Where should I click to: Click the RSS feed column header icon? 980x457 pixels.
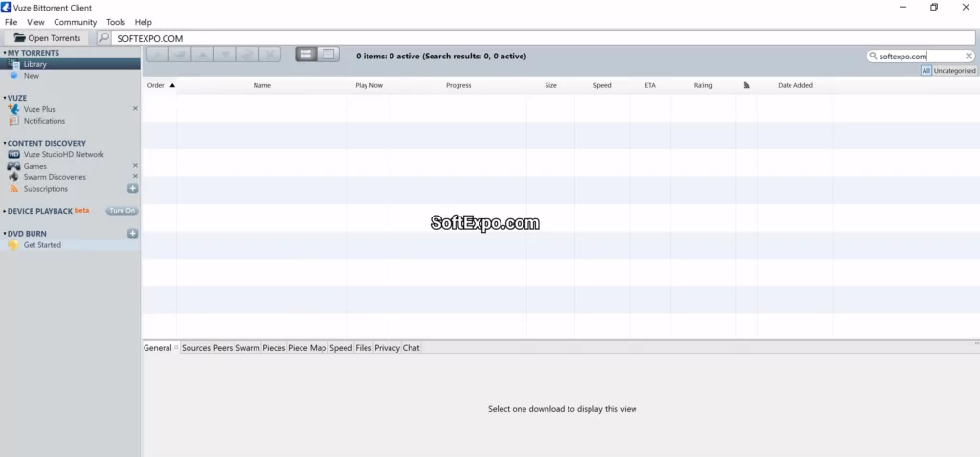click(x=746, y=85)
